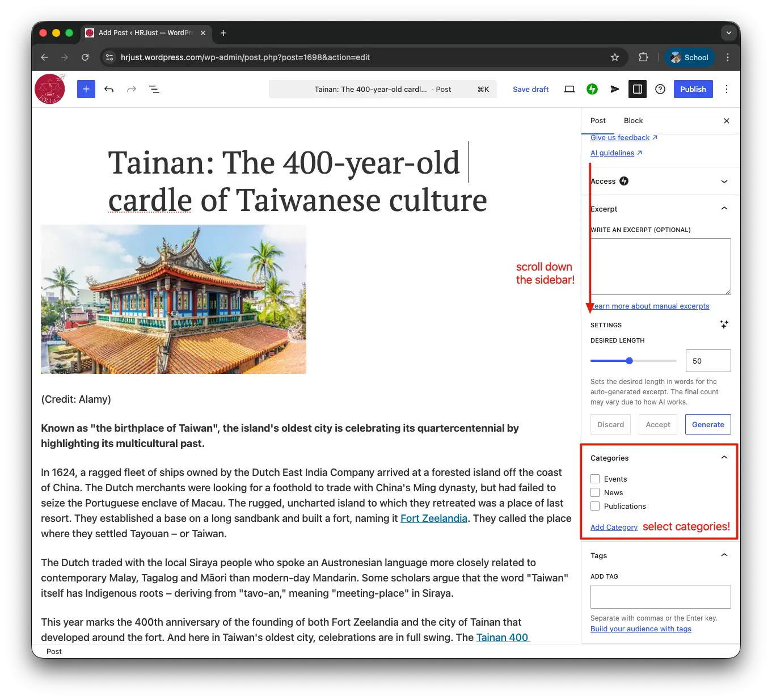
Task: Collapse the Tags panel
Action: point(660,555)
